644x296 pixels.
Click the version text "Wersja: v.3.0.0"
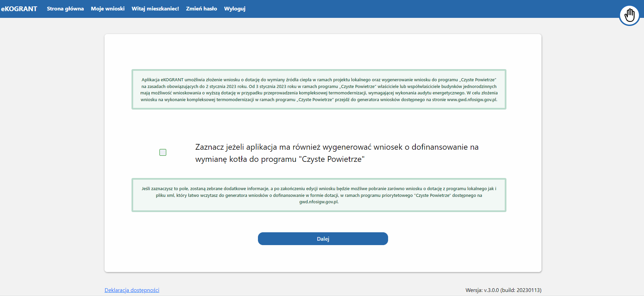coord(482,290)
